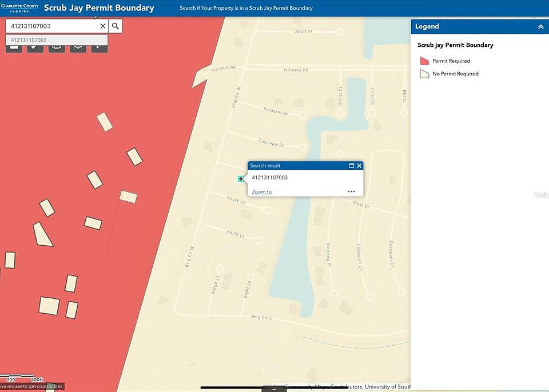Screen dimensions: 549x392
Task: Collapse the Legend panel
Action: [x=540, y=27]
